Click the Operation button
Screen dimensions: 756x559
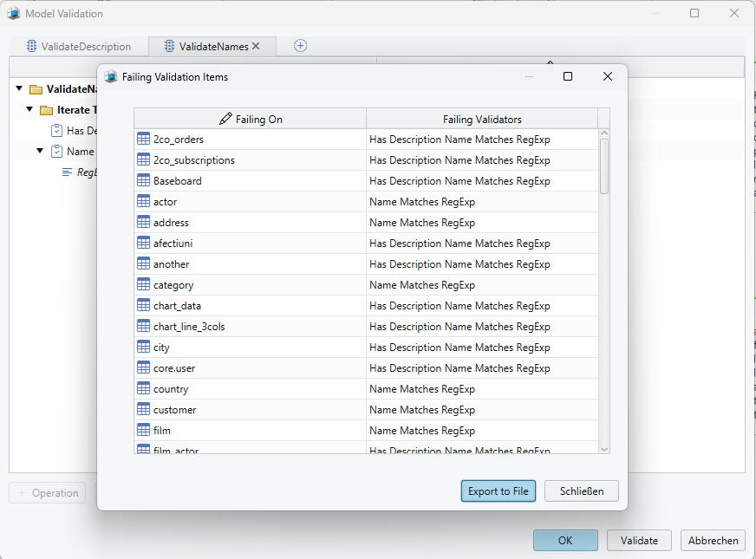coord(47,492)
